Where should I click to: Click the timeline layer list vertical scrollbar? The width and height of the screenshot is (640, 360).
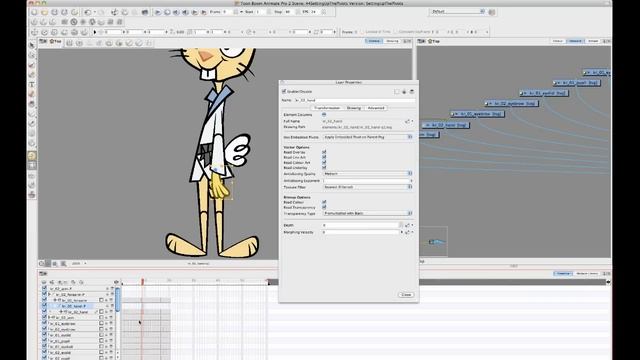point(118,300)
